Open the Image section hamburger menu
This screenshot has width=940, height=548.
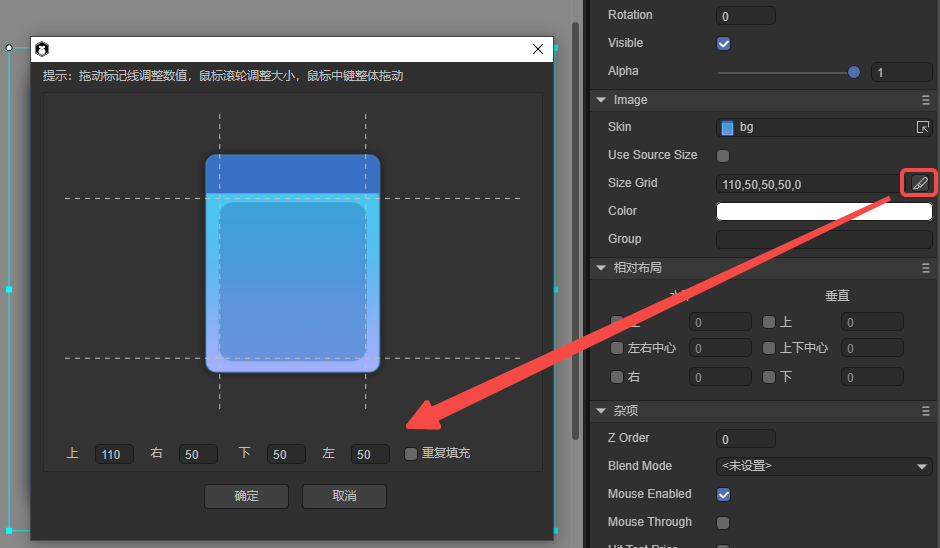[926, 100]
